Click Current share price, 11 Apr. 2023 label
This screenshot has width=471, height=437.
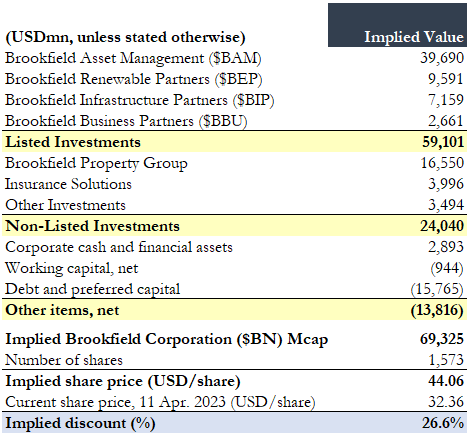pyautogui.click(x=160, y=402)
